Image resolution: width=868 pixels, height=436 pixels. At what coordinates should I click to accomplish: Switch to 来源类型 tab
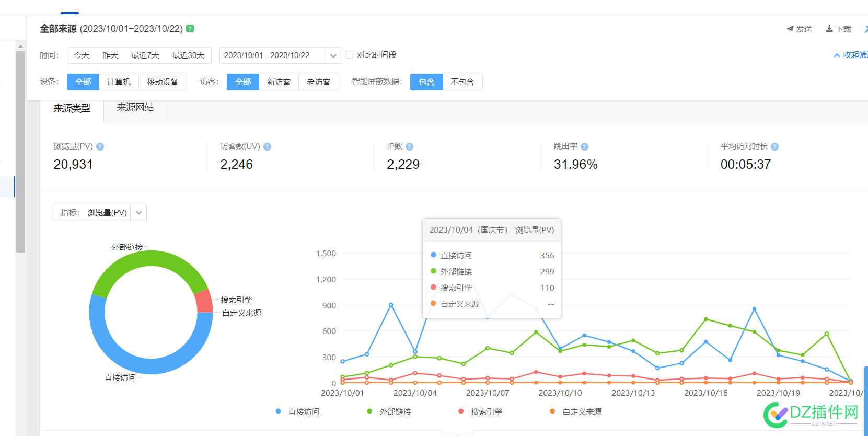[x=72, y=108]
